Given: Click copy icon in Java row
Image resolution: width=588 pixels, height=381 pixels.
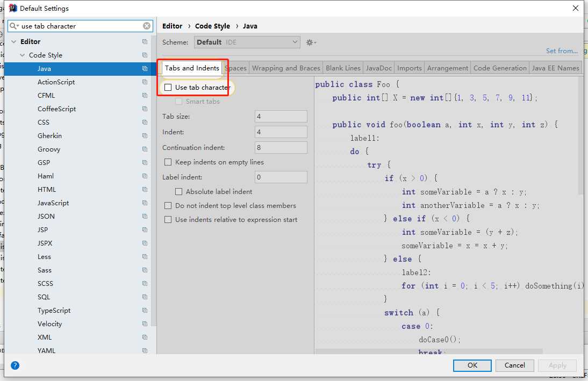Looking at the screenshot, I should coord(145,69).
